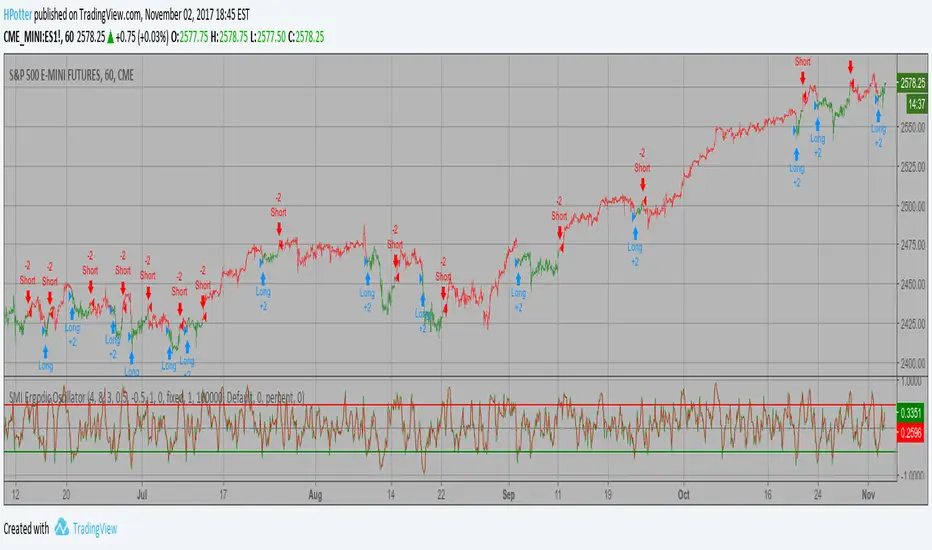The width and height of the screenshot is (932, 550).
Task: Click the 14 date label on time axis
Action: click(x=391, y=495)
